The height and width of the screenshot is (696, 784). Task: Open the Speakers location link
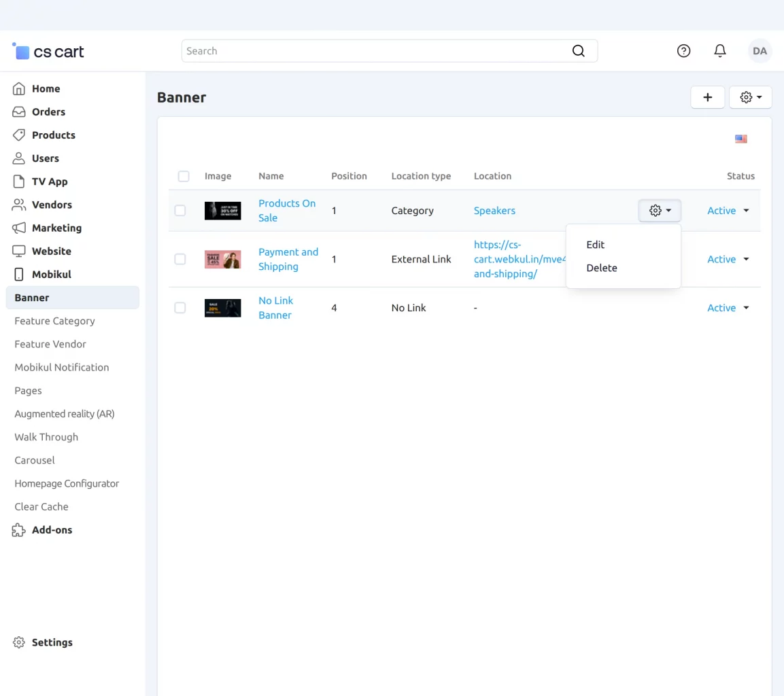[494, 211]
